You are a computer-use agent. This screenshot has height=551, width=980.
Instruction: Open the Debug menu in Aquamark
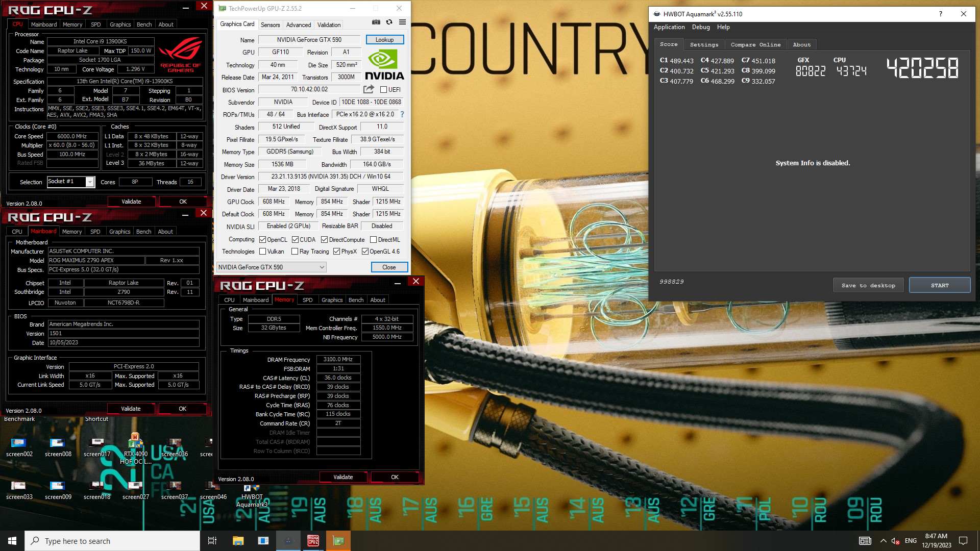pos(701,27)
